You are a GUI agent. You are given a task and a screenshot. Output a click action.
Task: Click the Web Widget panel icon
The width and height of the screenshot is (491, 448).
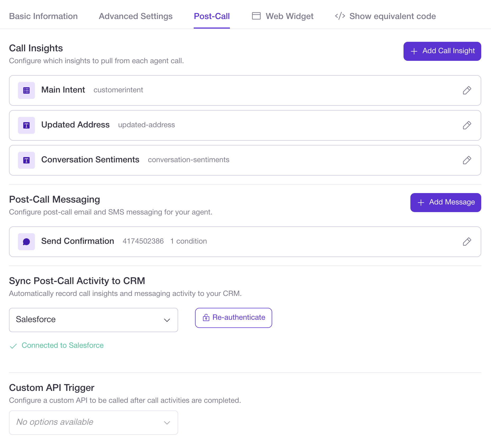point(256,16)
